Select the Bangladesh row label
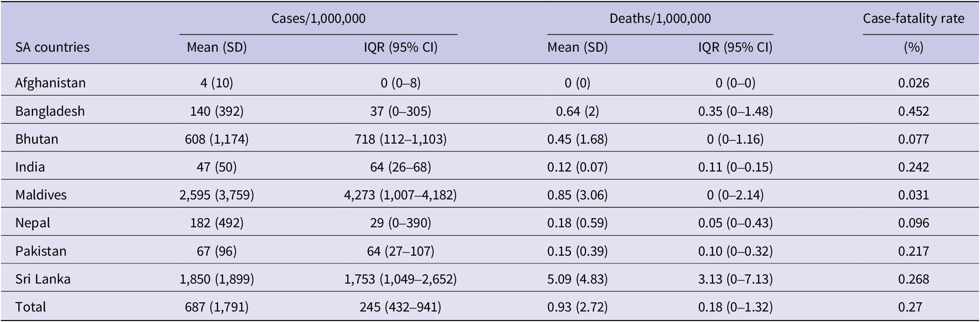The width and height of the screenshot is (980, 322). pos(50,111)
